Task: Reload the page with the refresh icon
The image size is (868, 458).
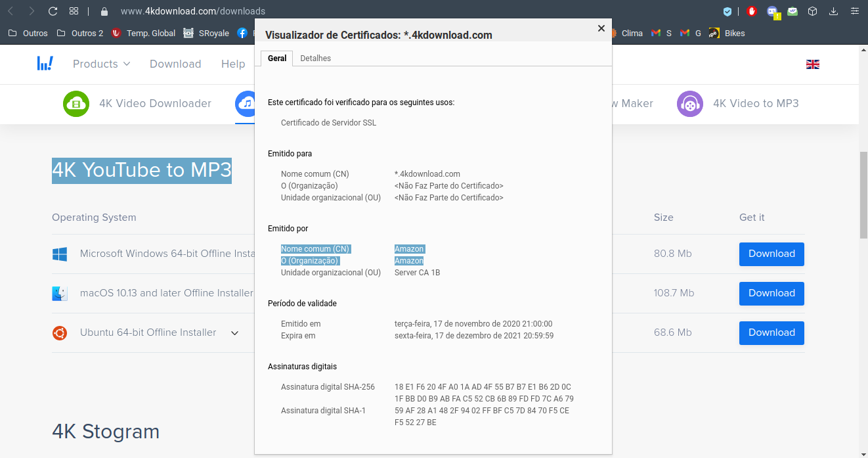Action: click(53, 11)
